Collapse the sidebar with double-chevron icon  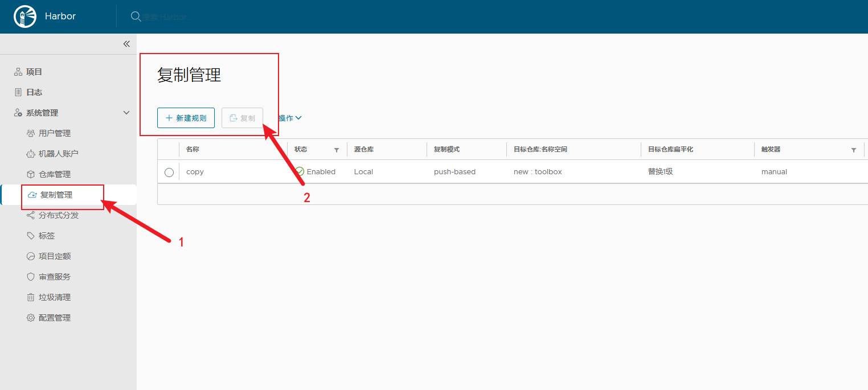(x=126, y=44)
